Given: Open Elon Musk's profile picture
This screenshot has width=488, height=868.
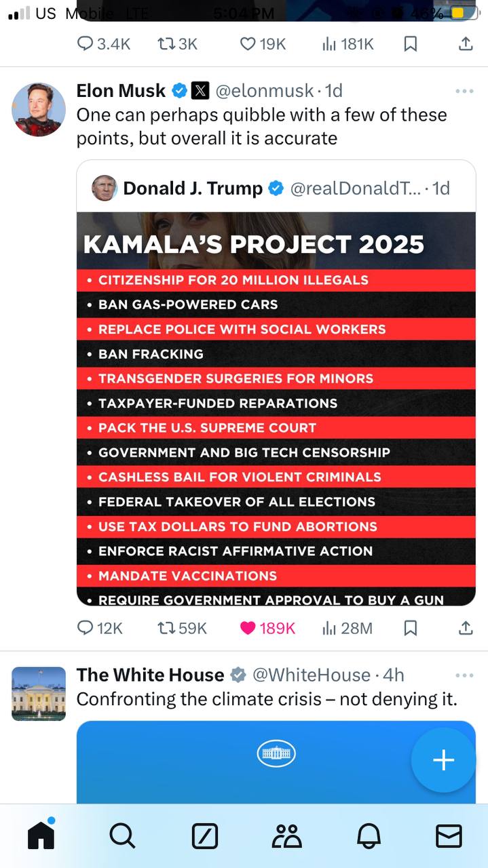Looking at the screenshot, I should click(39, 110).
